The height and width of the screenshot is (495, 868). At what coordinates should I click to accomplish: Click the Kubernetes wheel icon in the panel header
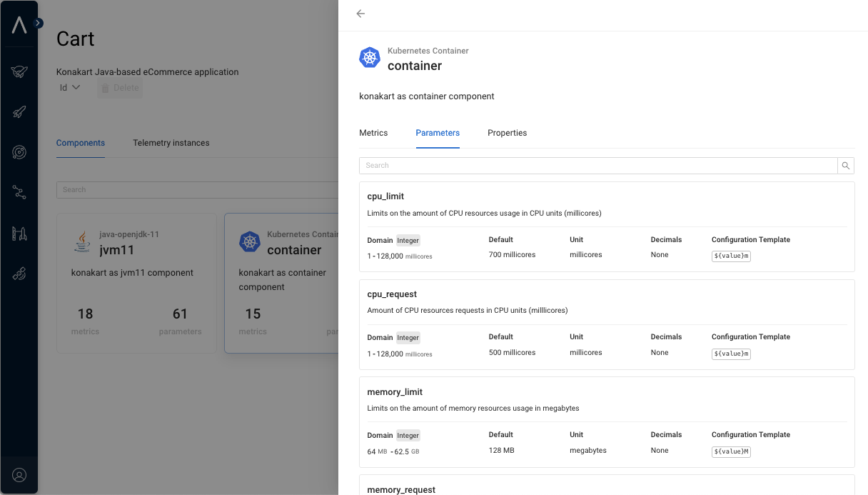370,58
